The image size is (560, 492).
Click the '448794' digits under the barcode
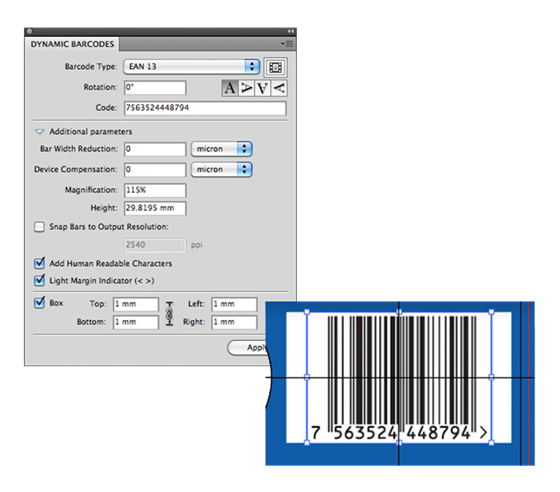tap(439, 433)
